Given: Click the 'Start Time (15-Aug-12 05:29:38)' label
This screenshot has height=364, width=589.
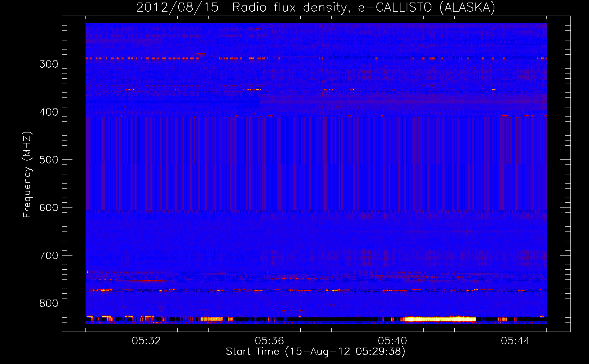Looking at the screenshot, I should 316,352.
